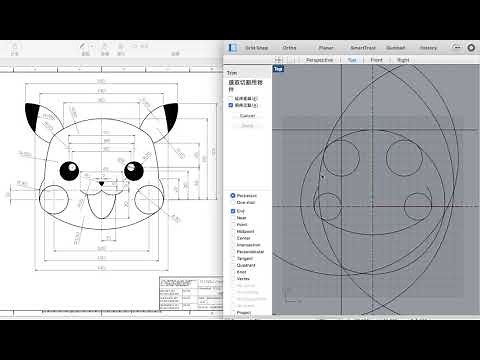Select the Persistent osnap radio button
480x360 pixels.
coord(233,196)
